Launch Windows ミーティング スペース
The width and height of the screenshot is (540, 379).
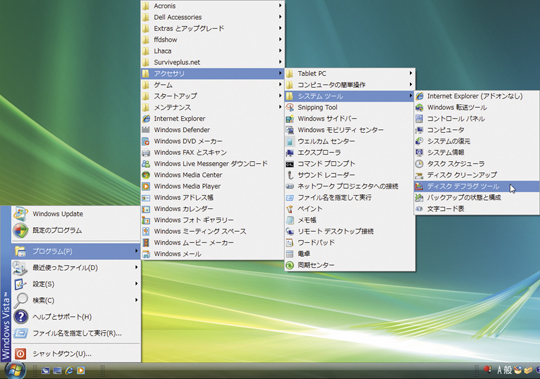point(212,231)
